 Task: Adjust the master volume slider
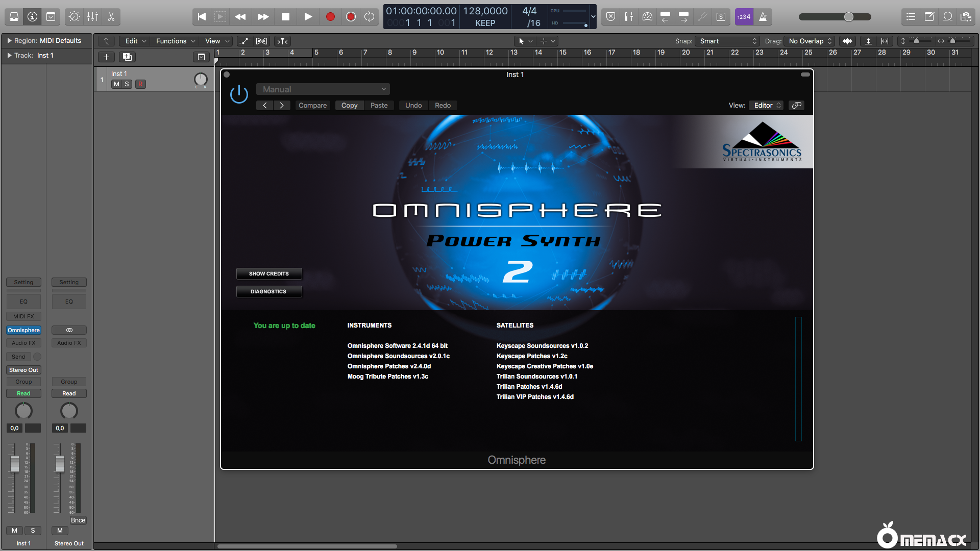click(x=848, y=17)
